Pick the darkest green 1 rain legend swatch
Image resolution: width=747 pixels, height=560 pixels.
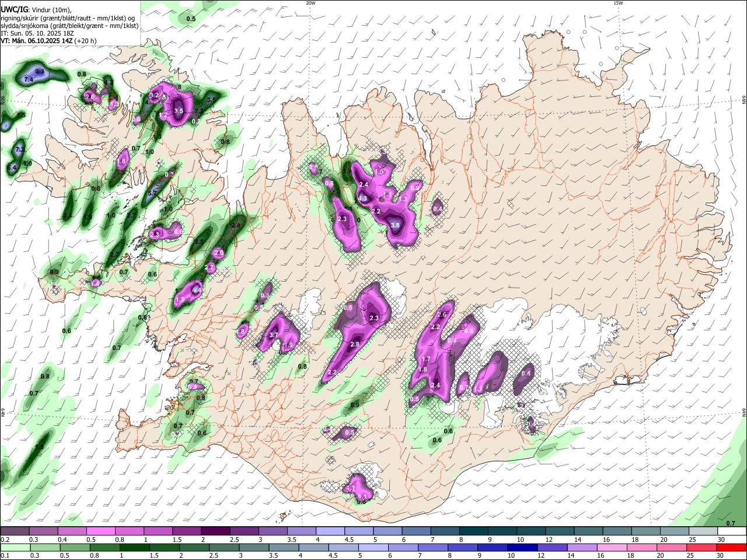134,547
